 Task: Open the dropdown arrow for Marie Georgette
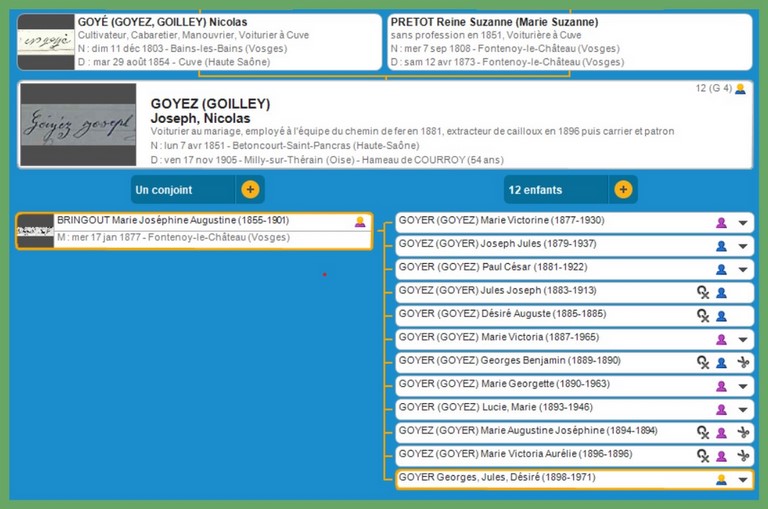742,386
